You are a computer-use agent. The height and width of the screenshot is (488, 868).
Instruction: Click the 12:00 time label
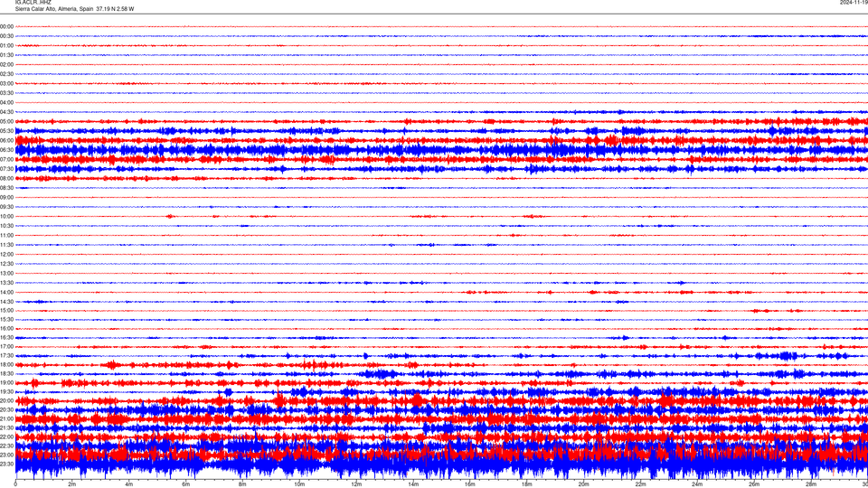pyautogui.click(x=6, y=255)
